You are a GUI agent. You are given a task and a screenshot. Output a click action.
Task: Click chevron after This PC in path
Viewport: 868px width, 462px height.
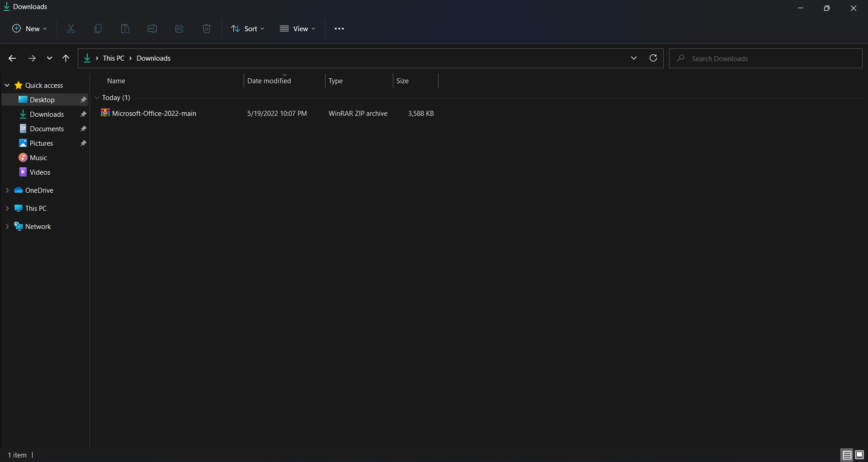pyautogui.click(x=131, y=58)
